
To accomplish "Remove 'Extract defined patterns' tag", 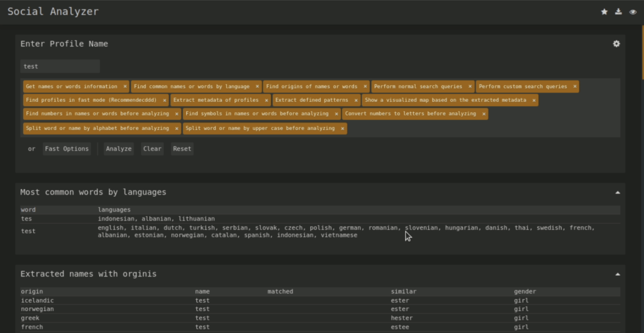I will pos(356,101).
